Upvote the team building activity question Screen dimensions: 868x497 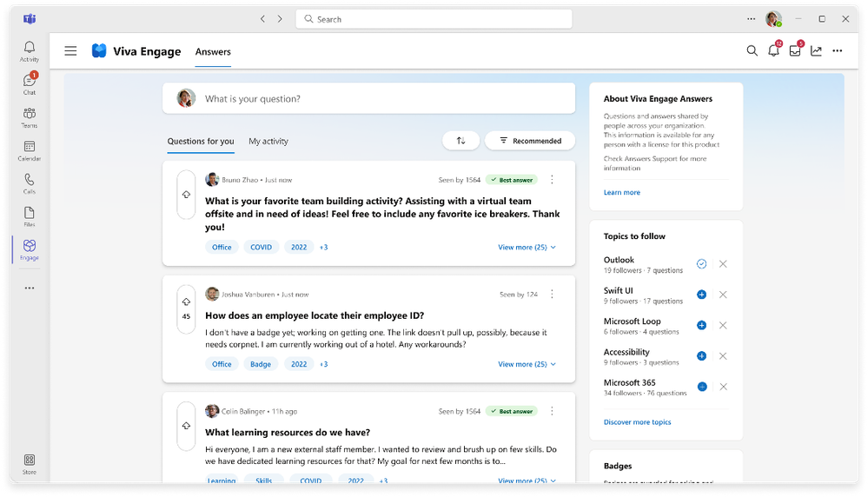pyautogui.click(x=186, y=195)
